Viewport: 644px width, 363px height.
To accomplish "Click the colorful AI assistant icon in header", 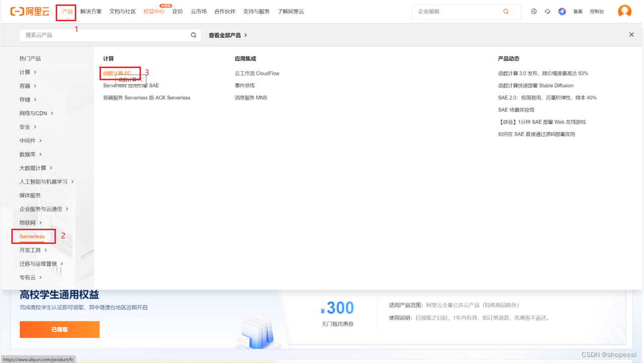I will pyautogui.click(x=562, y=12).
